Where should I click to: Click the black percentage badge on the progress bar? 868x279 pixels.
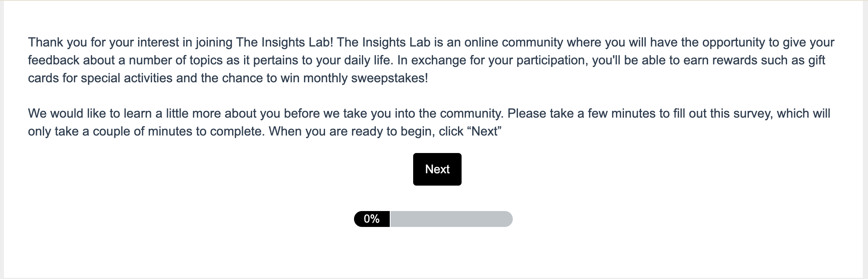coord(371,219)
